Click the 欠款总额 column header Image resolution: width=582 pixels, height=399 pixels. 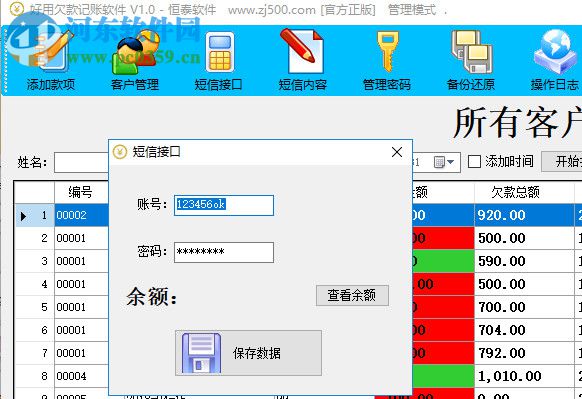(524, 192)
